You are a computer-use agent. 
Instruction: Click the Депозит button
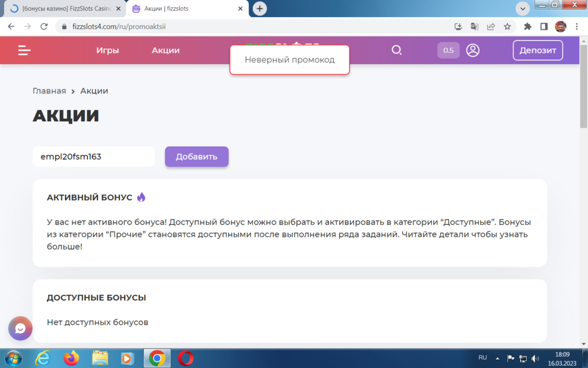[537, 51]
